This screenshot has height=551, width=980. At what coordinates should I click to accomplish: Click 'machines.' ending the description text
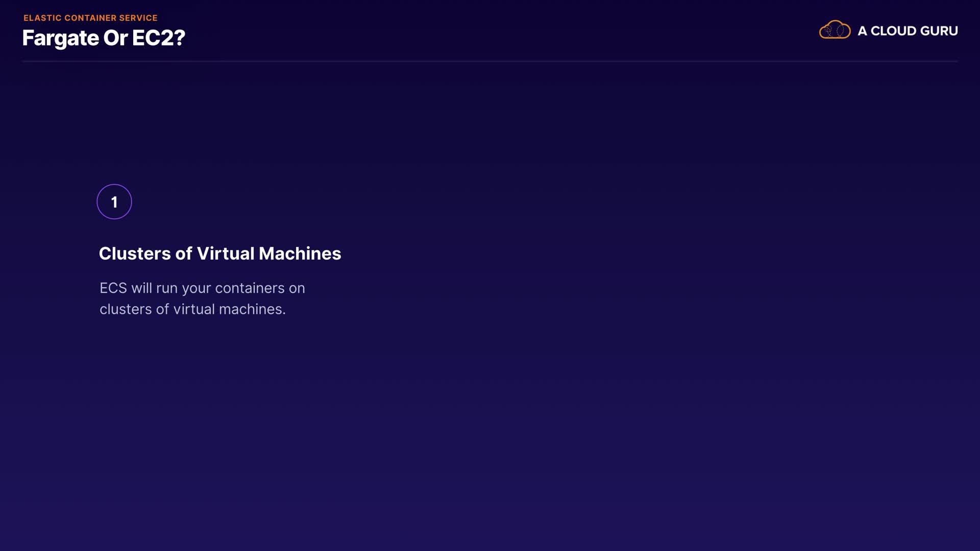[x=252, y=310]
